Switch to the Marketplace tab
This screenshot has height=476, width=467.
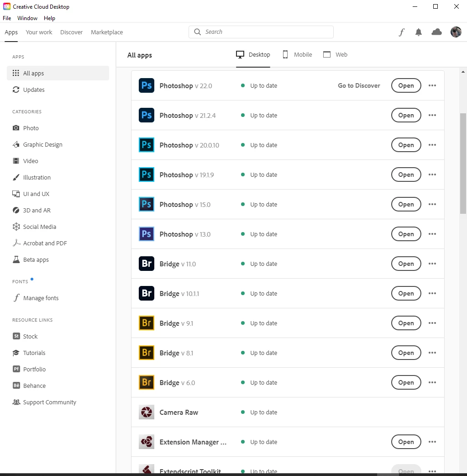[107, 32]
